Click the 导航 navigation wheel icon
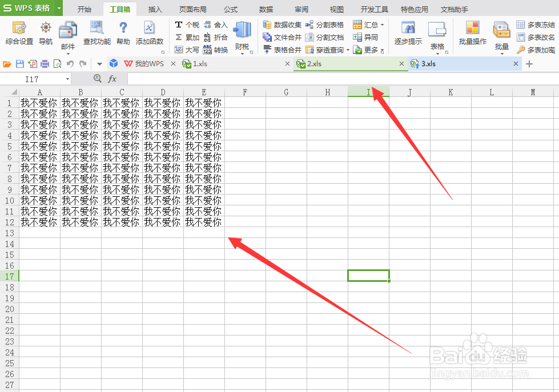This screenshot has width=559, height=392. tap(46, 33)
